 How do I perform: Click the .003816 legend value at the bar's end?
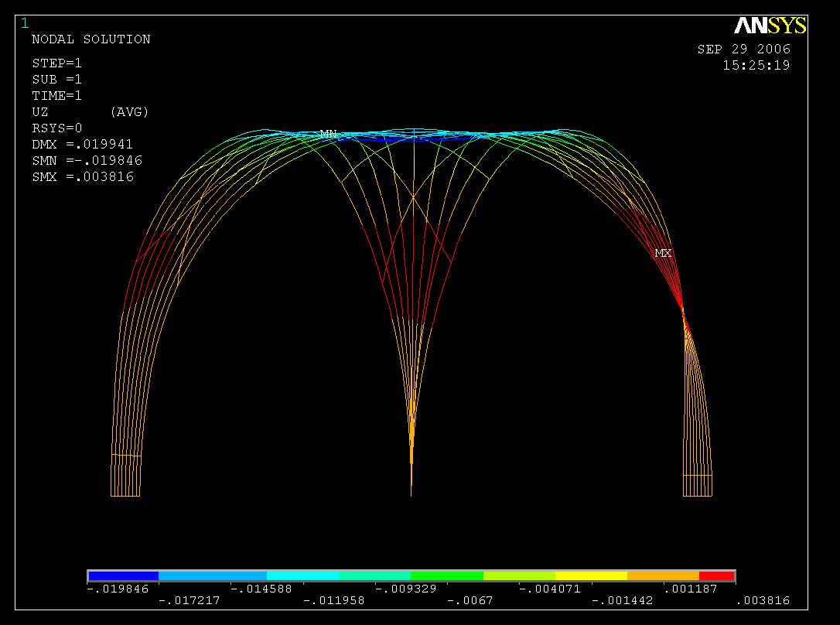pyautogui.click(x=763, y=601)
